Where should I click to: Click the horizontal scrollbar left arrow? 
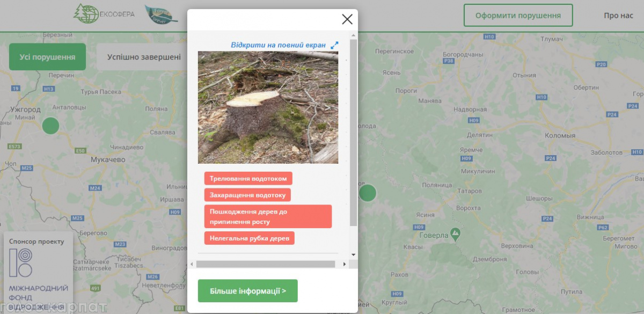(x=192, y=264)
